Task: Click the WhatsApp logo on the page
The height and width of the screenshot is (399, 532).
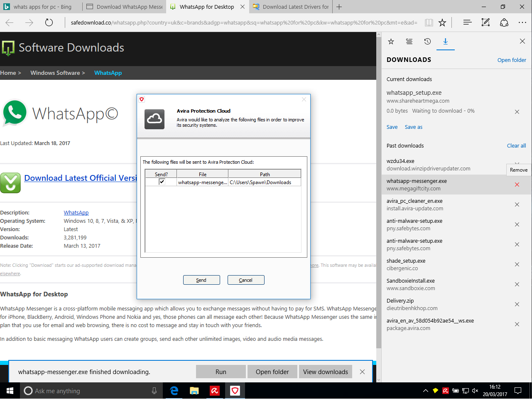Action: click(x=15, y=113)
